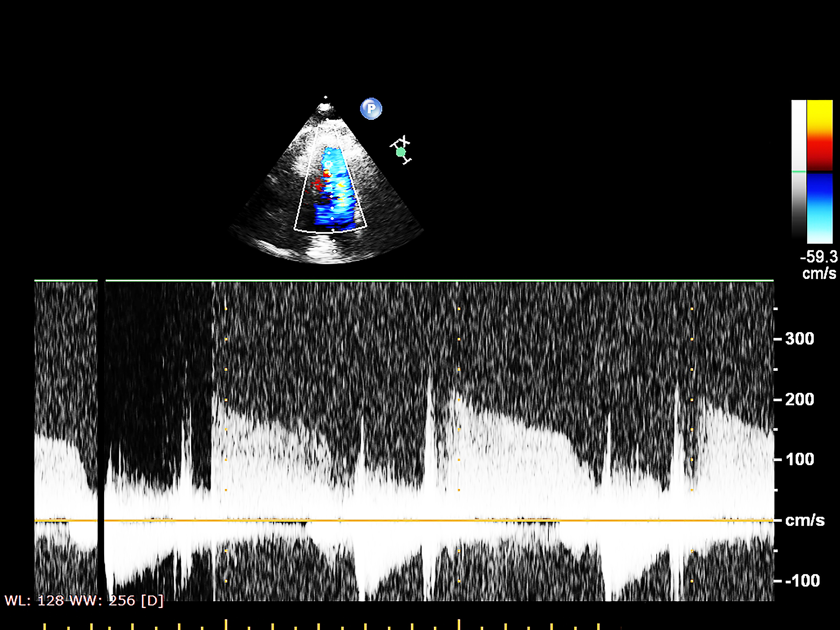This screenshot has height=630, width=840.
Task: Click the blue-cyan section of the color velocity bar
Action: 819,208
